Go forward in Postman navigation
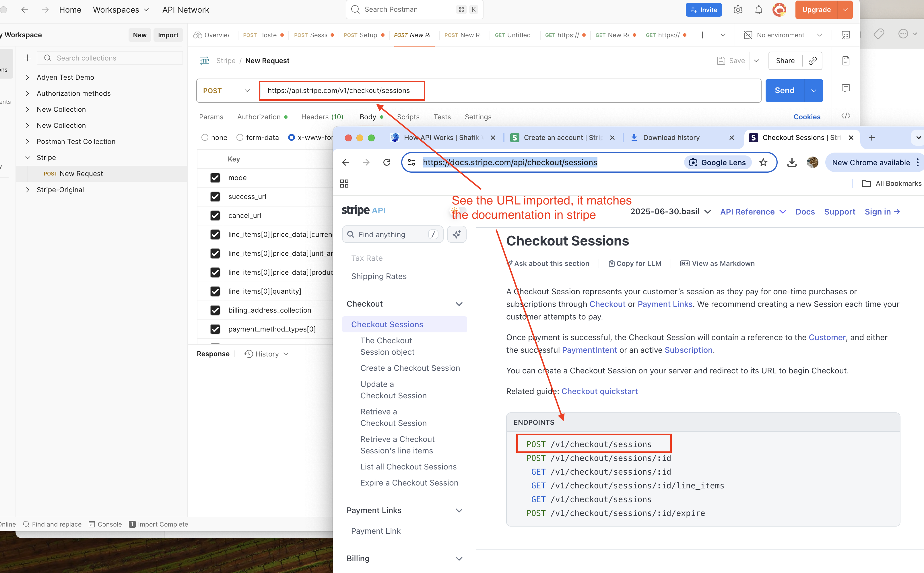This screenshot has width=924, height=573. pos(45,10)
